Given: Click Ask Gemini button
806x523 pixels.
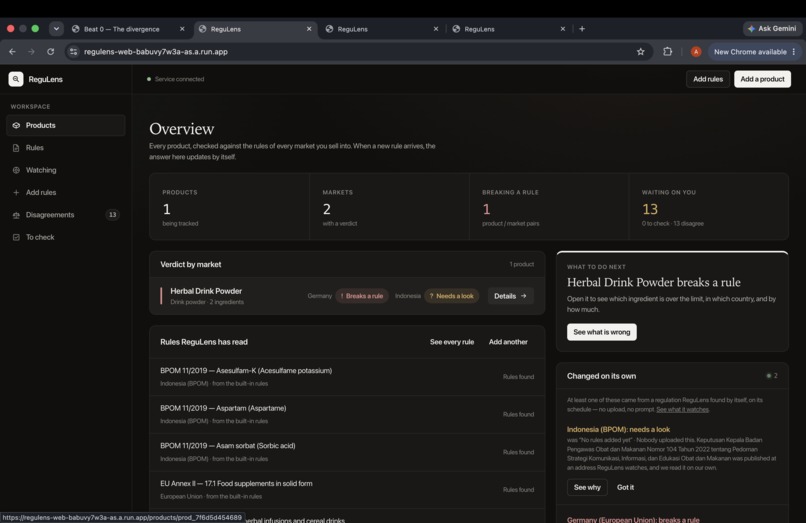Looking at the screenshot, I should 772,29.
